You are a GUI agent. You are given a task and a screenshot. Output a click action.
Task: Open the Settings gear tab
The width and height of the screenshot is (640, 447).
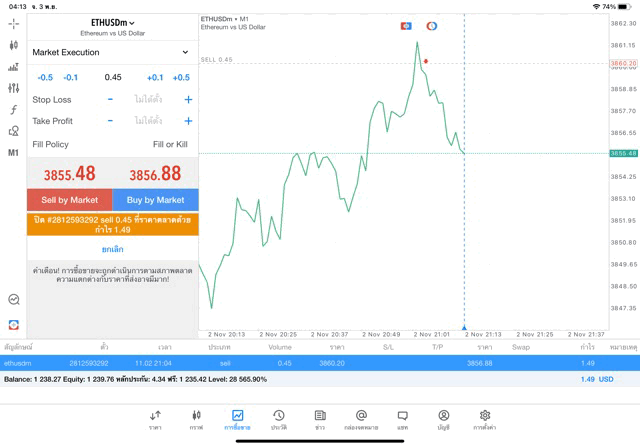click(485, 419)
